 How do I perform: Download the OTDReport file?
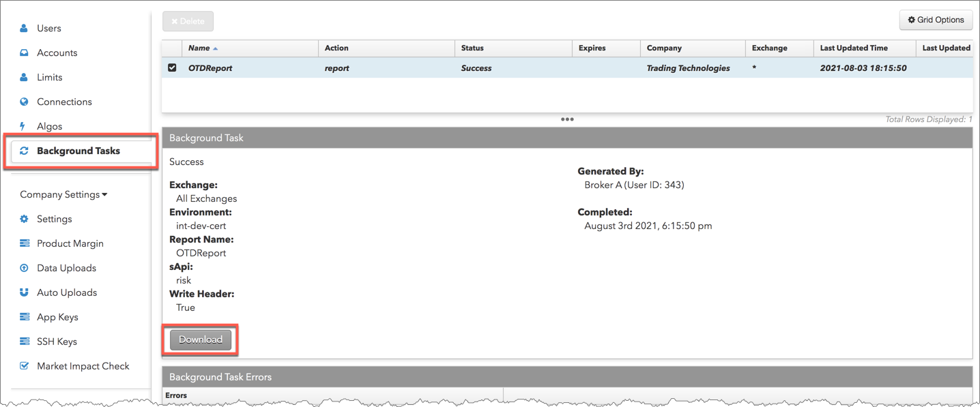[201, 340]
